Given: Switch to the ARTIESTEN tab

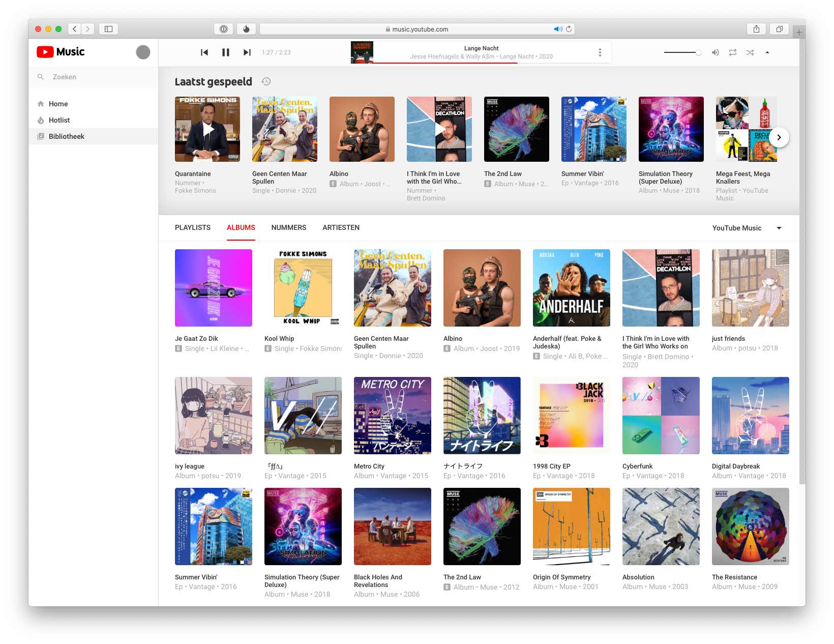Looking at the screenshot, I should [x=341, y=227].
